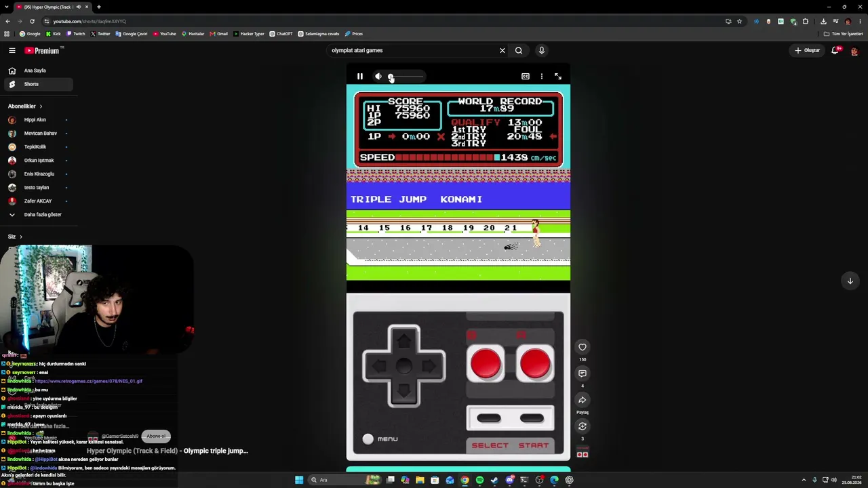Mute the tab via its speaker icon
Screen dimensions: 868x488
coord(79,7)
